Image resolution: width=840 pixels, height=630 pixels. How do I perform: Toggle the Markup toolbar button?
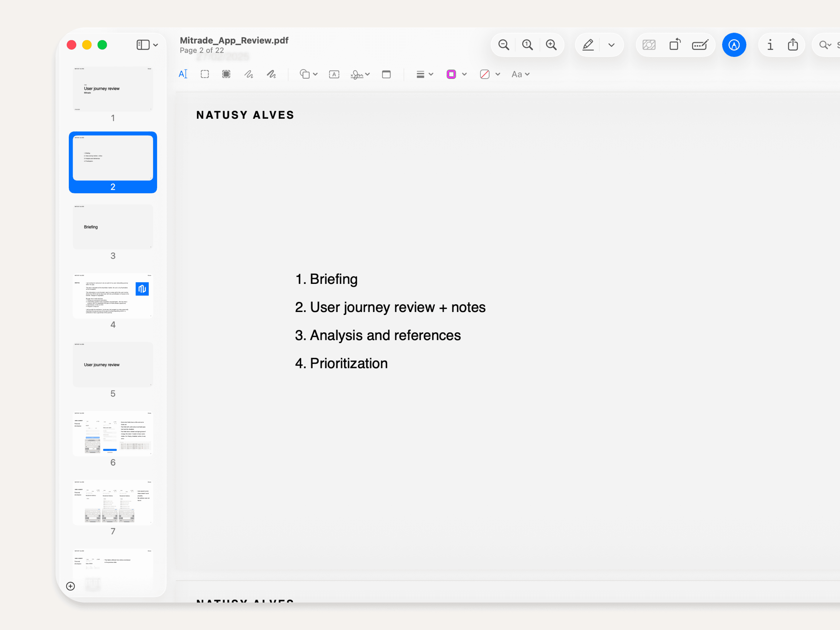coord(734,45)
